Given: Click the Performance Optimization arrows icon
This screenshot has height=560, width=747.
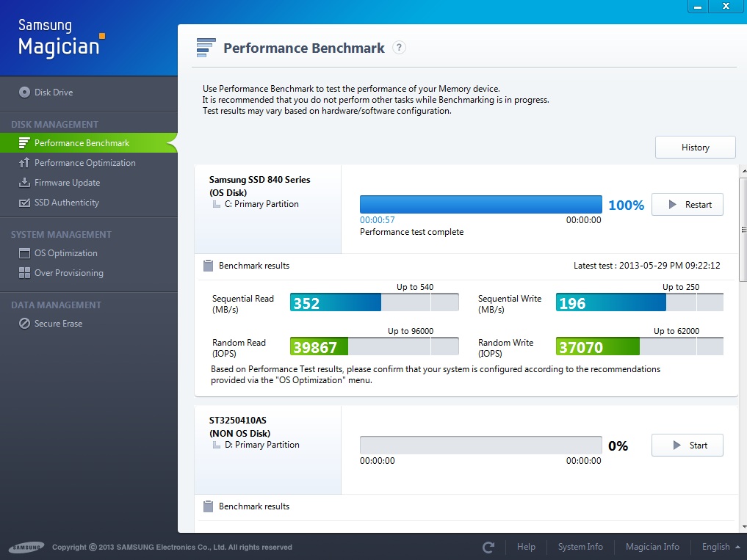Looking at the screenshot, I should coord(24,163).
